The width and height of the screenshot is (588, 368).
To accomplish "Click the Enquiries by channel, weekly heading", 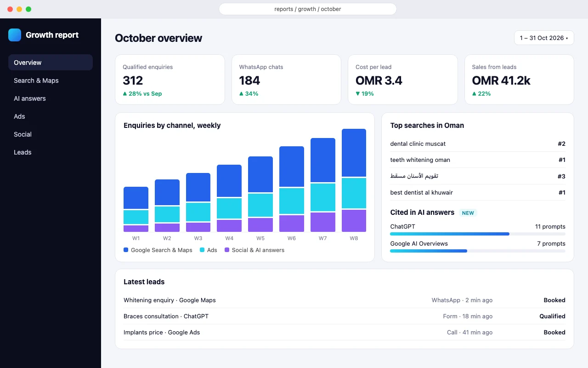I will click(x=172, y=125).
